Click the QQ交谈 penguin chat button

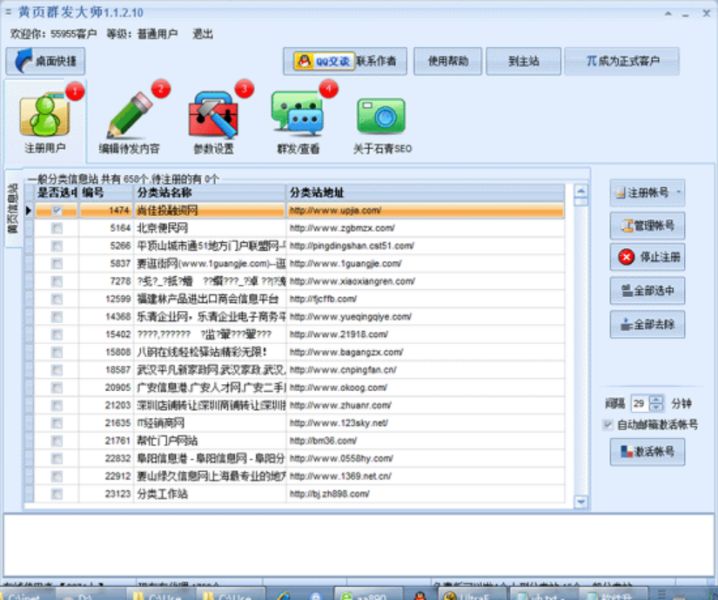point(322,62)
